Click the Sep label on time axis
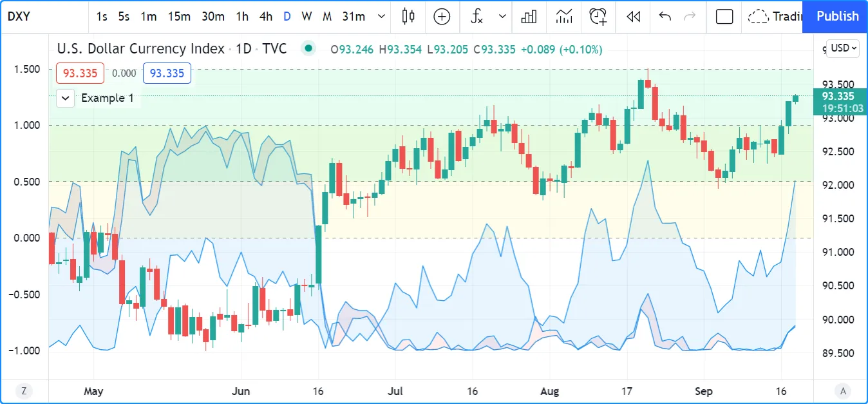This screenshot has width=868, height=404. pos(704,391)
